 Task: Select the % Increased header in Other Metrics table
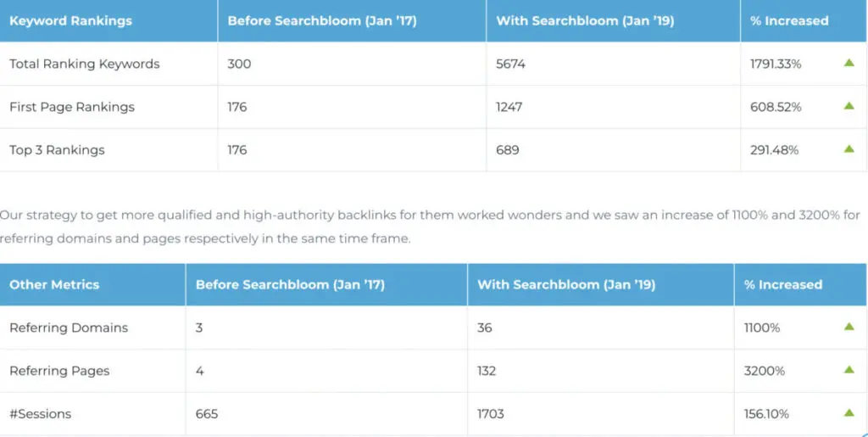[783, 284]
